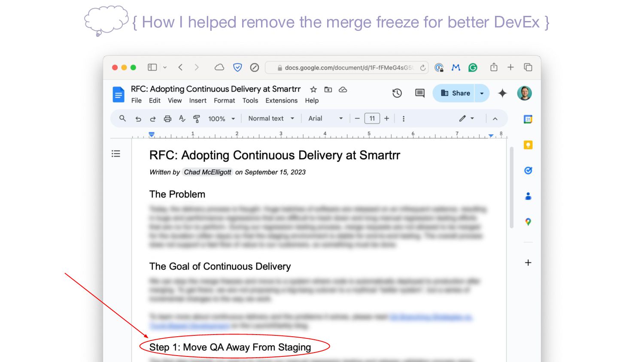
Task: Open the 100% zoom dropdown
Action: [222, 119]
